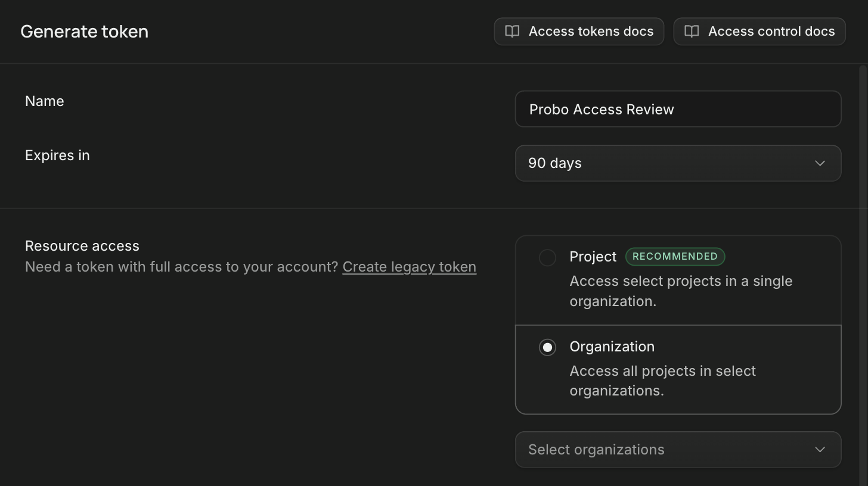Image resolution: width=868 pixels, height=486 pixels.
Task: Focus the Name field containing Probo Access Review
Action: coord(678,109)
